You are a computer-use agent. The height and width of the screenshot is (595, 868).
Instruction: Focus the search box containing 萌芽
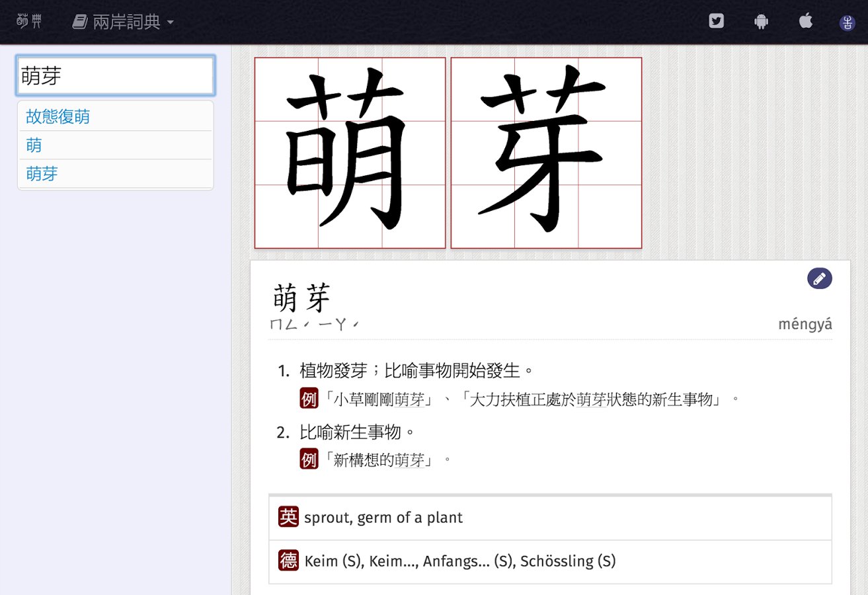(116, 75)
